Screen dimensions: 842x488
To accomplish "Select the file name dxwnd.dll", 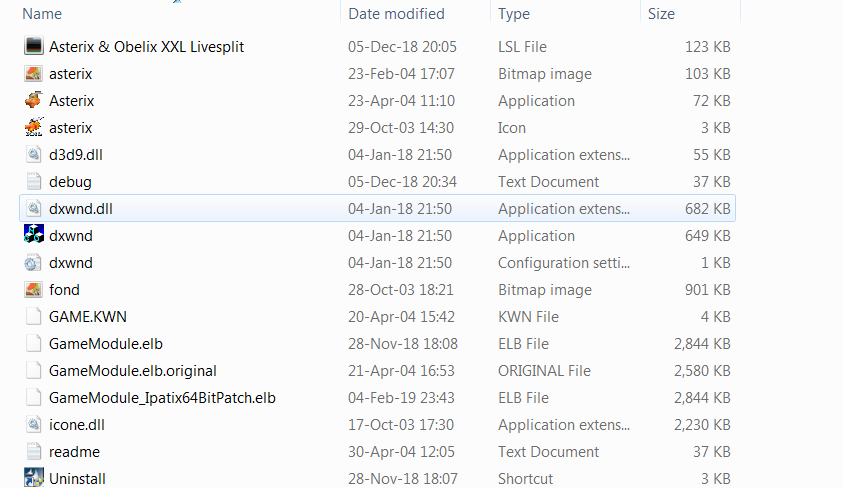I will (81, 209).
